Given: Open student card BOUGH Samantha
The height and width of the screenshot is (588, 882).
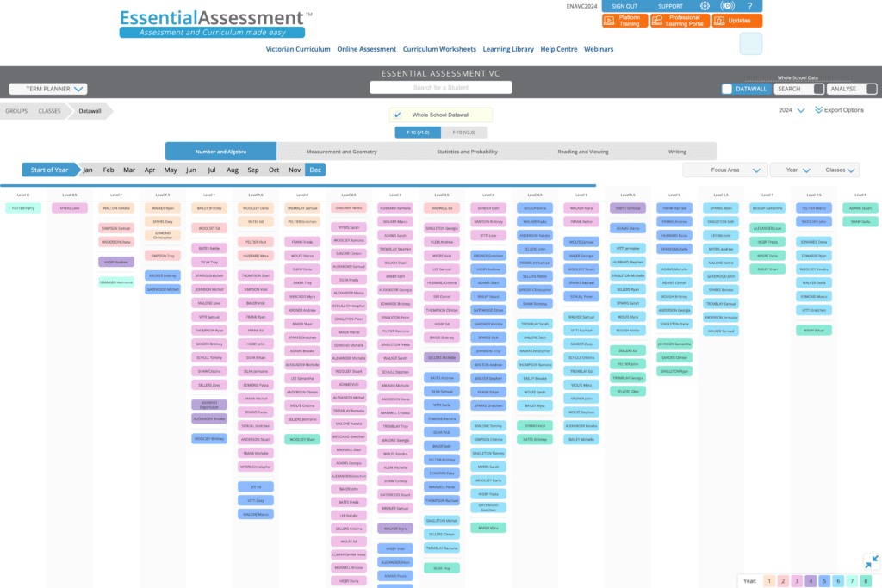Looking at the screenshot, I should coord(767,208).
